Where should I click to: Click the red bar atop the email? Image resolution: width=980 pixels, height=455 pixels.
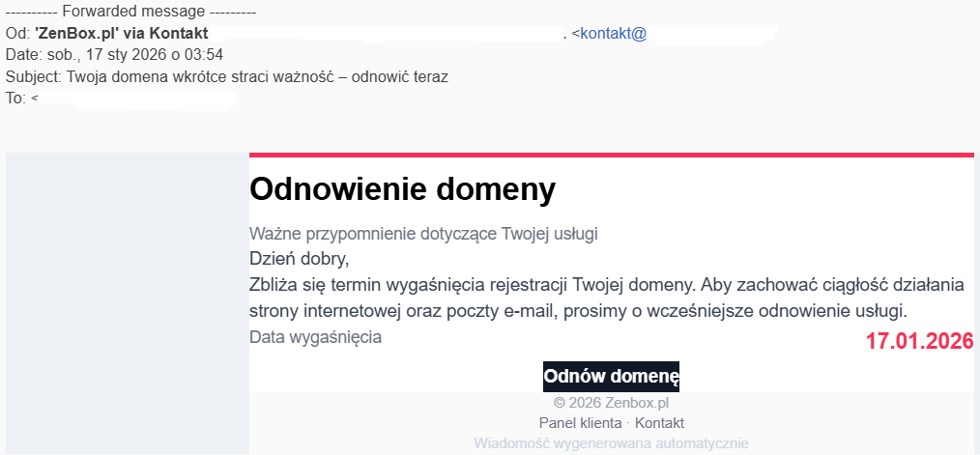611,155
